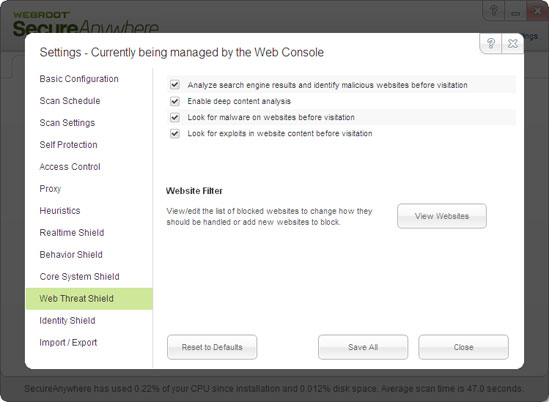Disable deep content analysis checkbox
The image size is (549, 402).
[x=175, y=101]
